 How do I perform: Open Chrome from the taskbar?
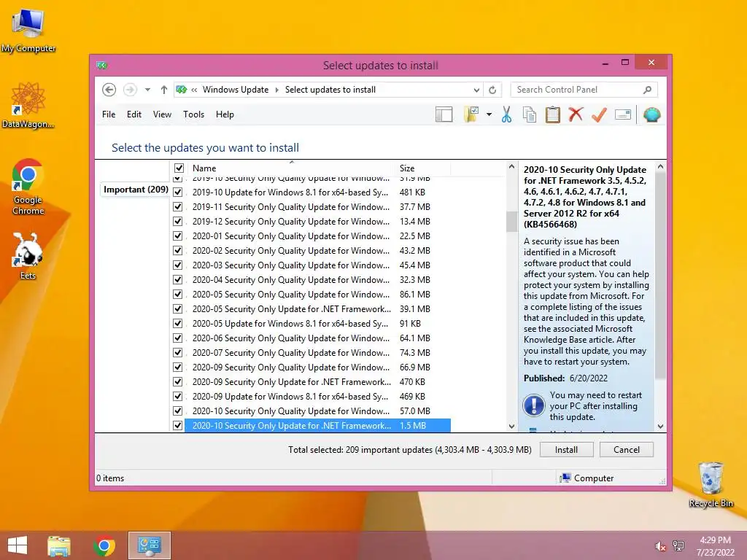tap(104, 545)
